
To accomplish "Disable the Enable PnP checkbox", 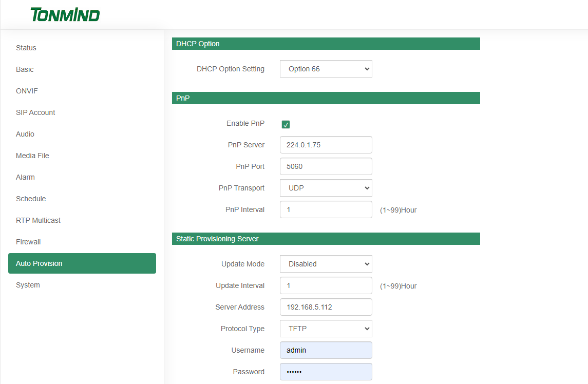I will [286, 124].
